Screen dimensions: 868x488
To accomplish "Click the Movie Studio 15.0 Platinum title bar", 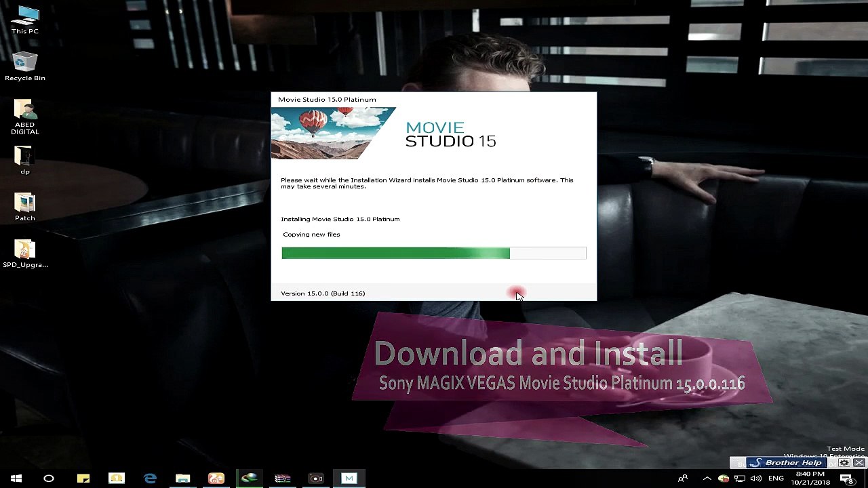I will 434,99.
